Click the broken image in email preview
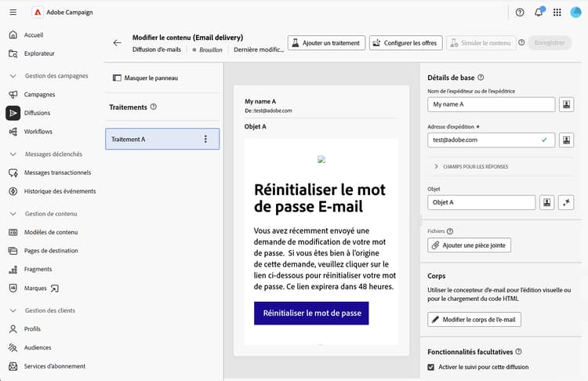 pos(321,159)
